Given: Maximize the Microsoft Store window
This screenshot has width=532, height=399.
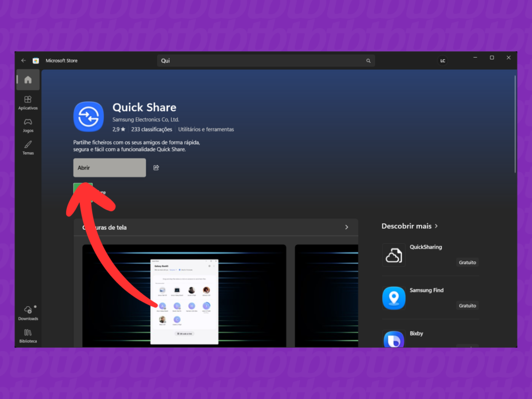Looking at the screenshot, I should [x=492, y=58].
